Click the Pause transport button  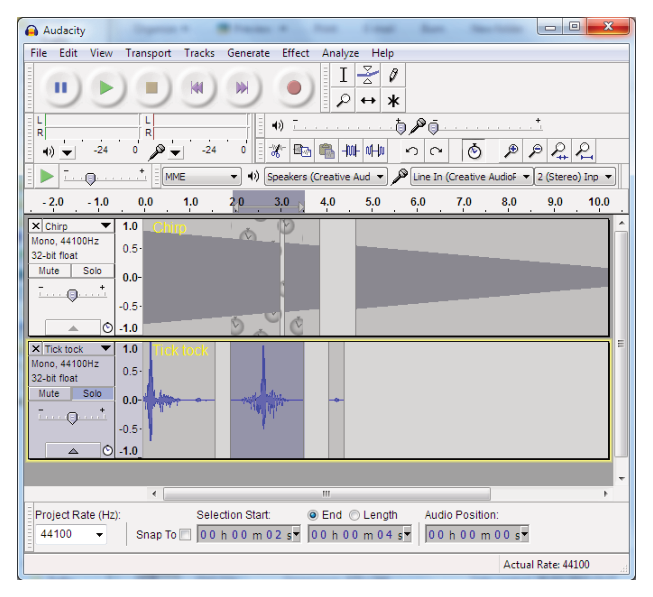click(x=61, y=88)
